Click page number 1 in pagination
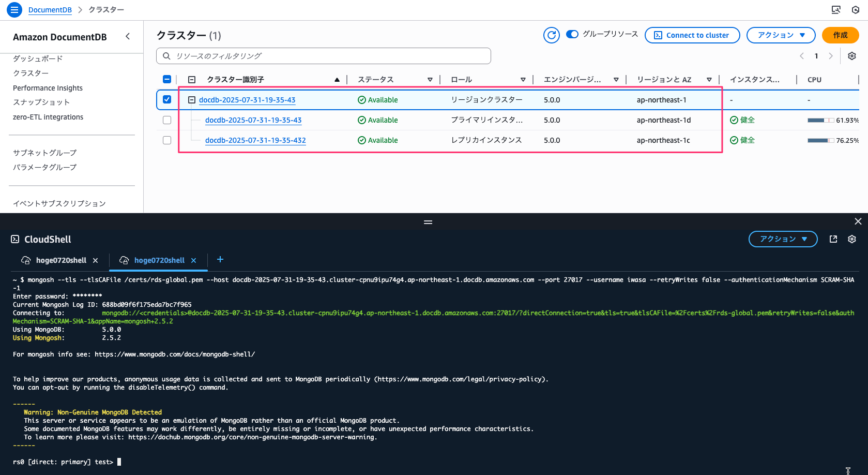The width and height of the screenshot is (868, 475). pyautogui.click(x=816, y=56)
